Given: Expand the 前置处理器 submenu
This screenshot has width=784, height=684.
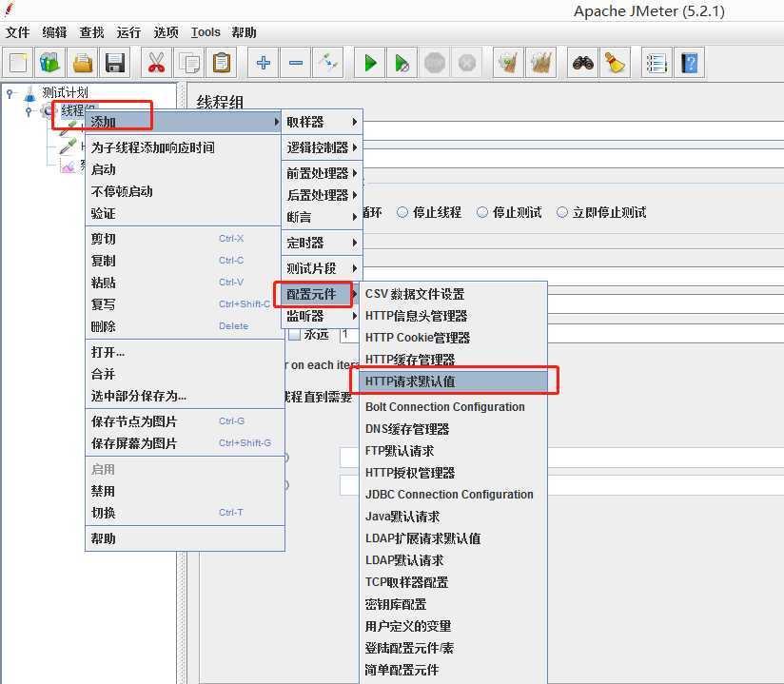Looking at the screenshot, I should point(322,173).
